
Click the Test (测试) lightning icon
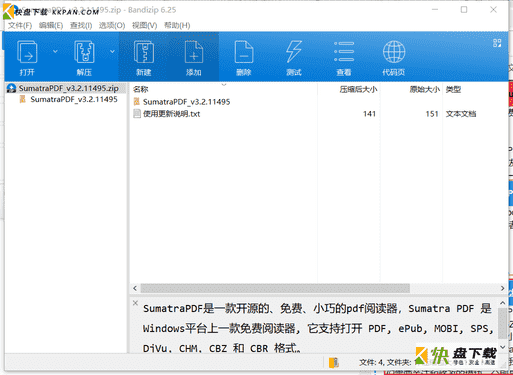(294, 52)
